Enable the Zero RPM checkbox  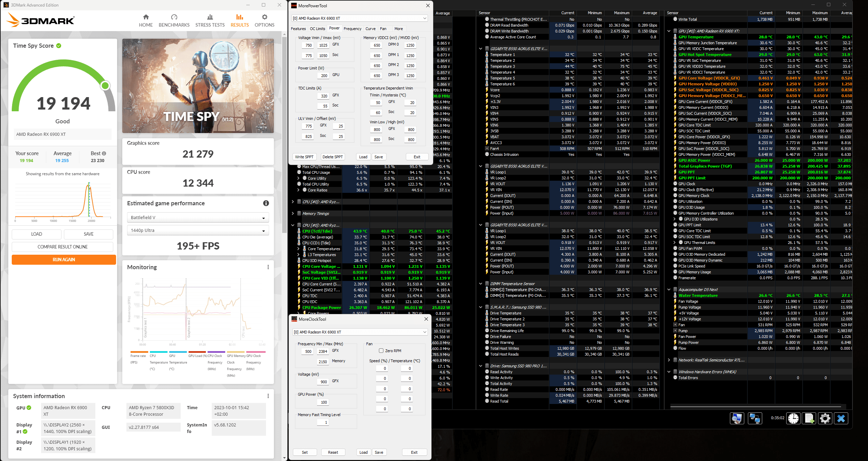381,350
